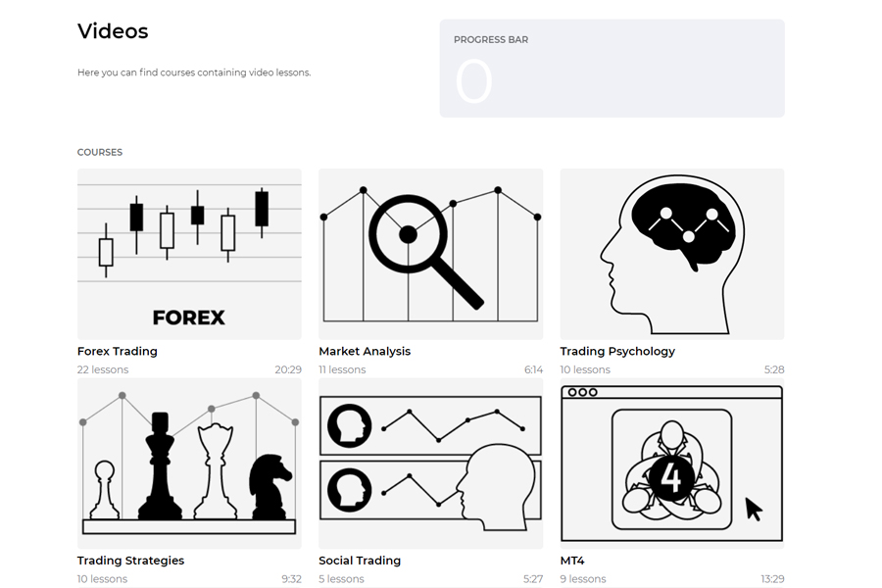Click the Progress Bar panel
882x588 pixels.
coord(612,69)
